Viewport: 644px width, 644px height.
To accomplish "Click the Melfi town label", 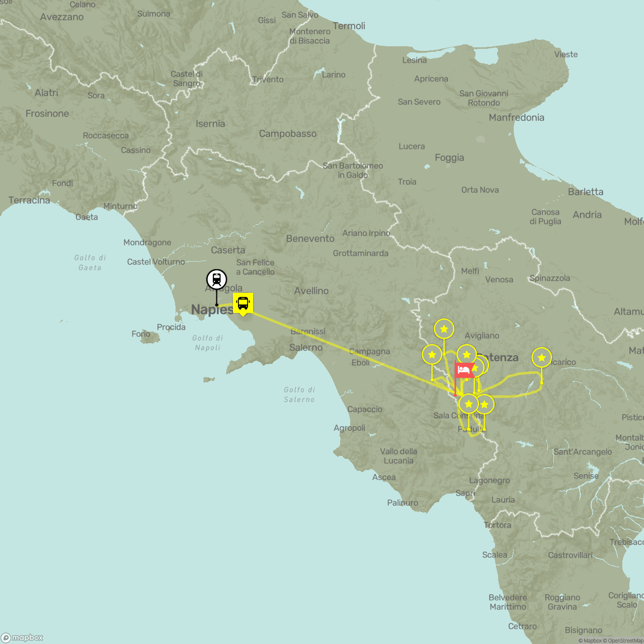I will 470,271.
